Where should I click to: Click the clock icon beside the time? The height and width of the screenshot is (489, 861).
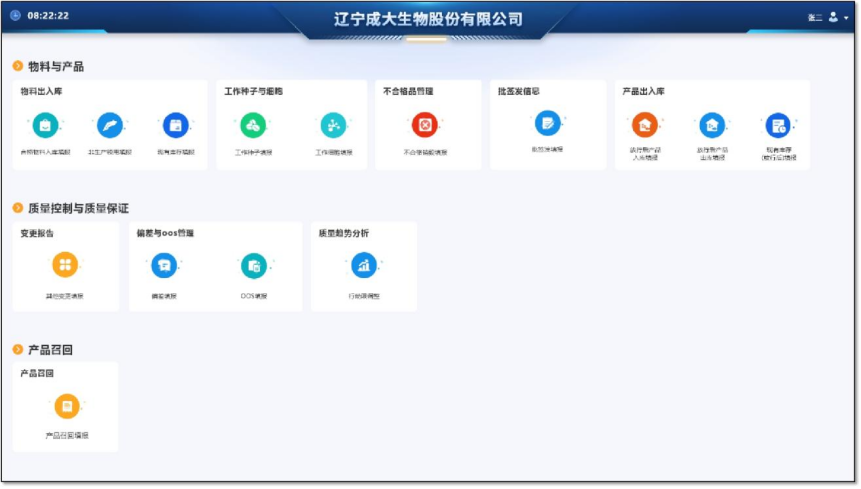point(15,15)
